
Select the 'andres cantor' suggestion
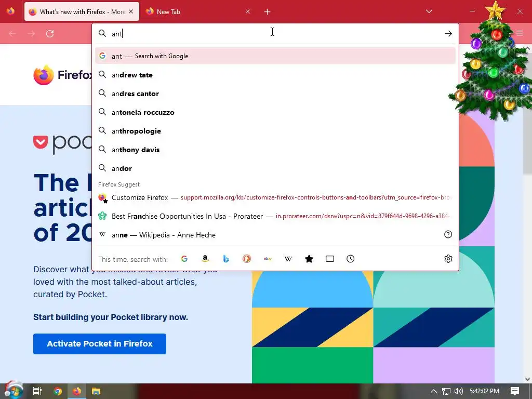coord(275,94)
